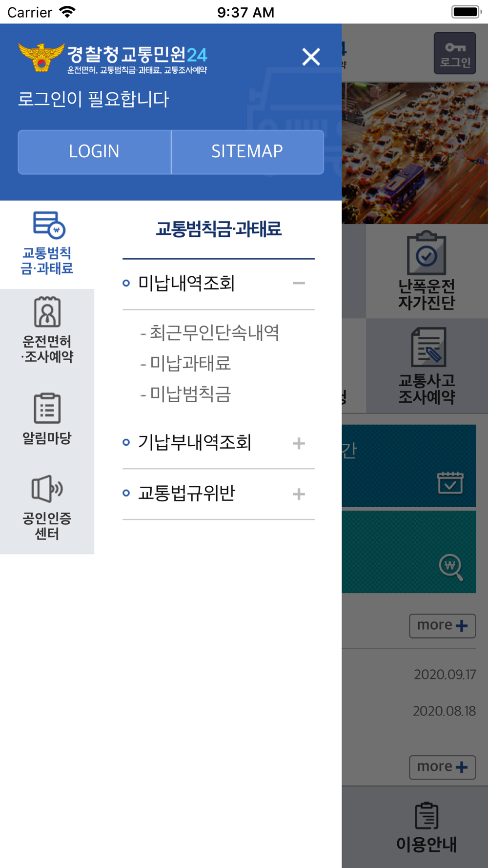The height and width of the screenshot is (868, 488).
Task: Tap the LOGIN button
Action: coord(94,152)
